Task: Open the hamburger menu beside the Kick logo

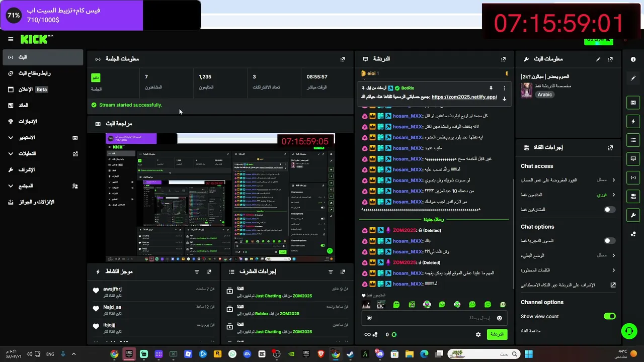Action: point(11,39)
